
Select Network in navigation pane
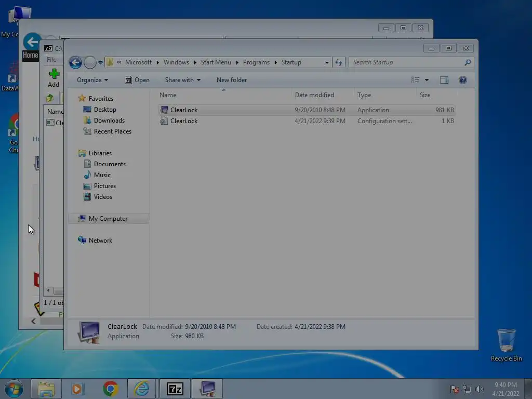(x=100, y=241)
